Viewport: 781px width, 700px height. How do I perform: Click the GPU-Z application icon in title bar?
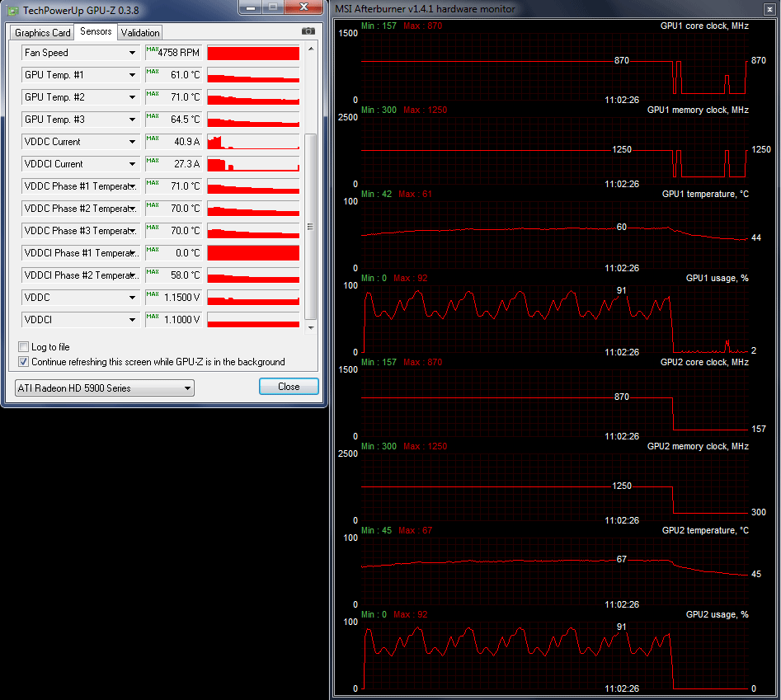[x=13, y=10]
